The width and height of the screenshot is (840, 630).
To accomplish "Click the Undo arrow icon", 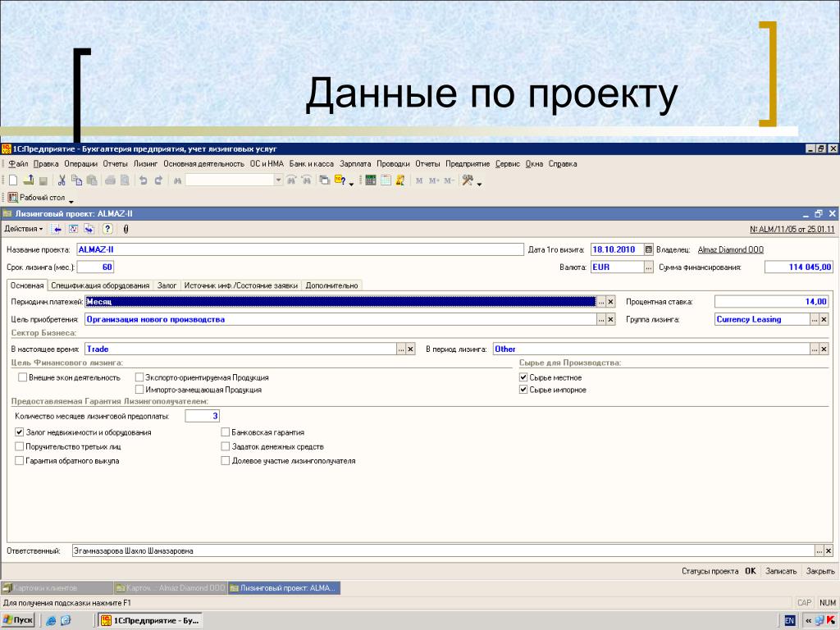I will tap(143, 180).
